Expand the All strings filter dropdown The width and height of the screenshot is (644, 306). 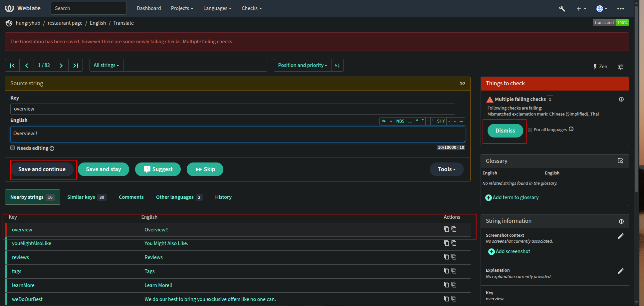coord(106,66)
